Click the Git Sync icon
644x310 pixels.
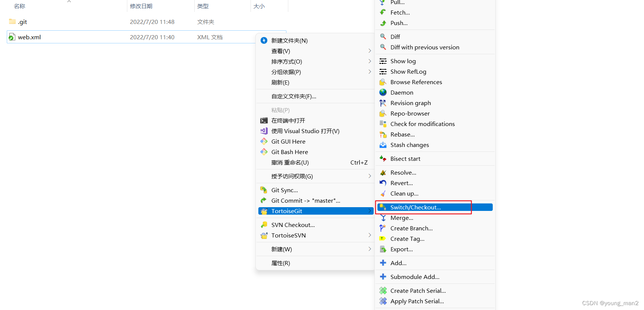pyautogui.click(x=264, y=190)
